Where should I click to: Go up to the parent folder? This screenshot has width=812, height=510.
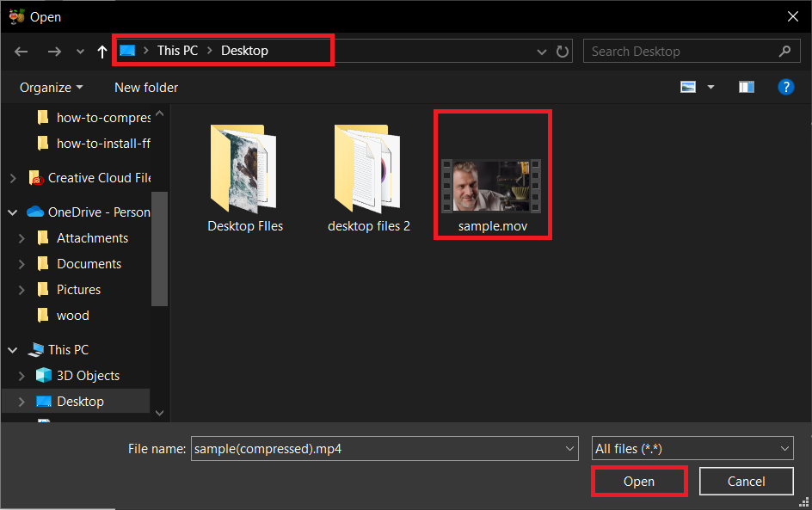101,51
